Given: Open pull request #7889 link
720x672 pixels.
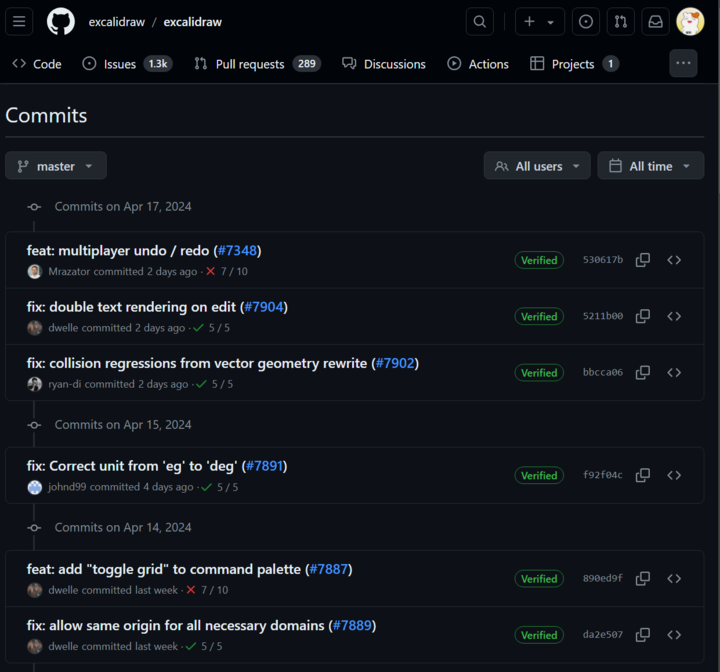Looking at the screenshot, I should 352,626.
